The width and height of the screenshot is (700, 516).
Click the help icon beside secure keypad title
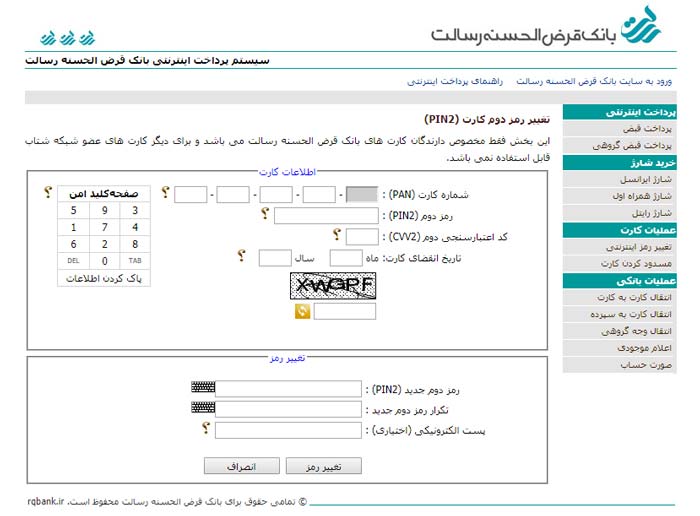[x=48, y=192]
